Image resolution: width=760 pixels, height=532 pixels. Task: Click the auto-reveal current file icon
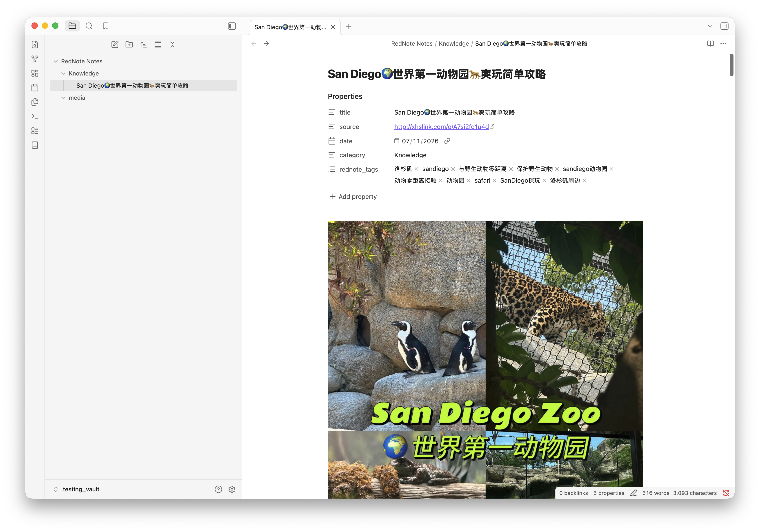pyautogui.click(x=158, y=44)
